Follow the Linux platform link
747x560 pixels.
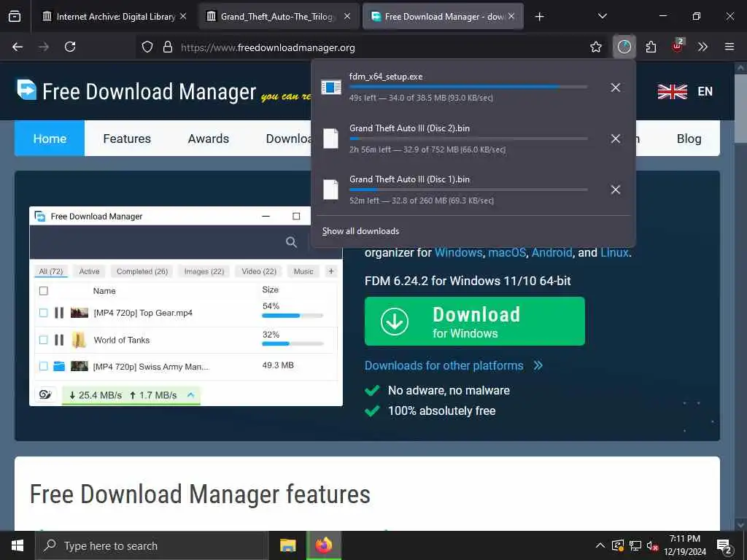click(614, 252)
